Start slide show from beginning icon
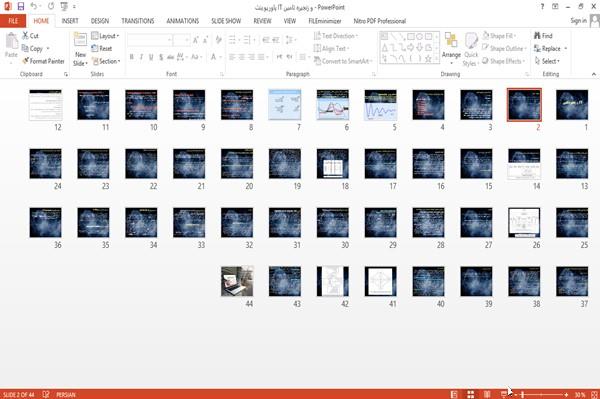 [x=64, y=6]
